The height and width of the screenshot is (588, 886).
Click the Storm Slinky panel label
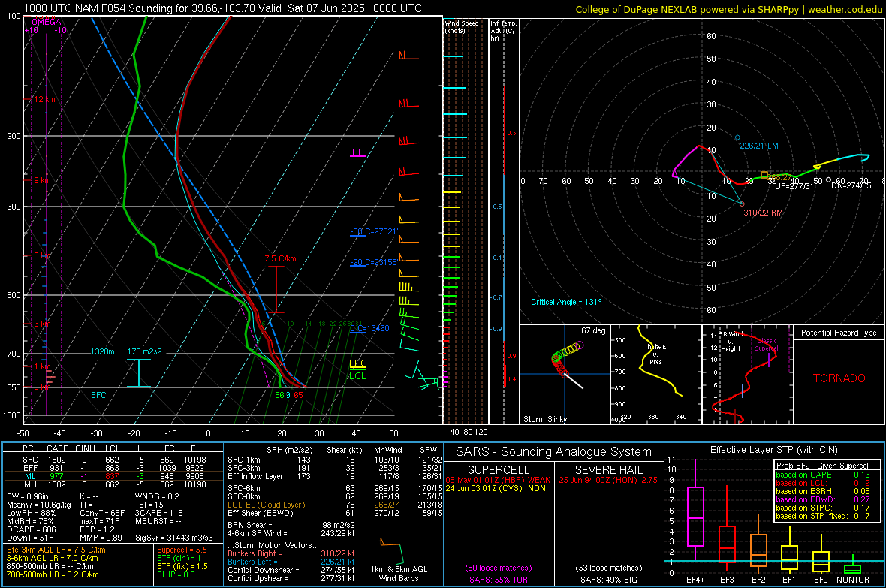pyautogui.click(x=544, y=419)
